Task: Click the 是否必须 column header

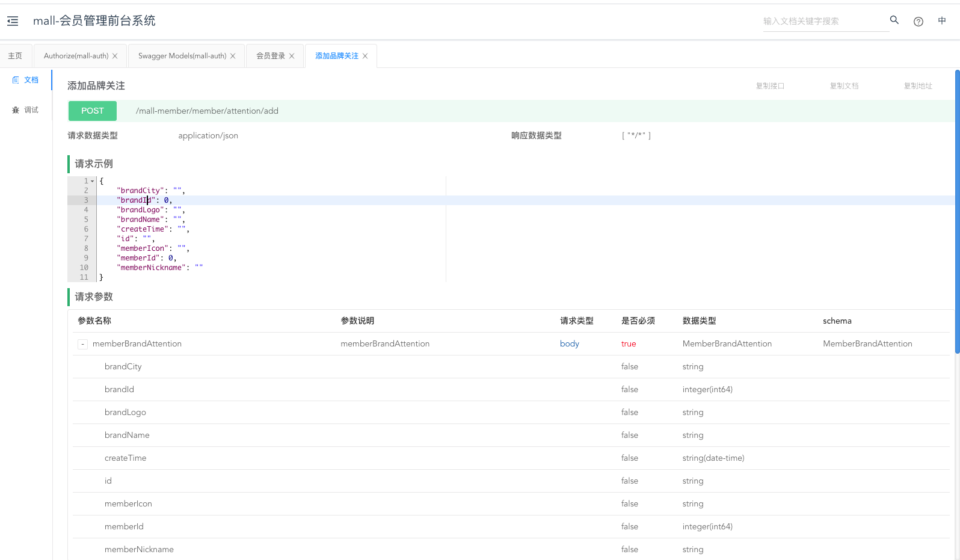Action: [x=638, y=321]
